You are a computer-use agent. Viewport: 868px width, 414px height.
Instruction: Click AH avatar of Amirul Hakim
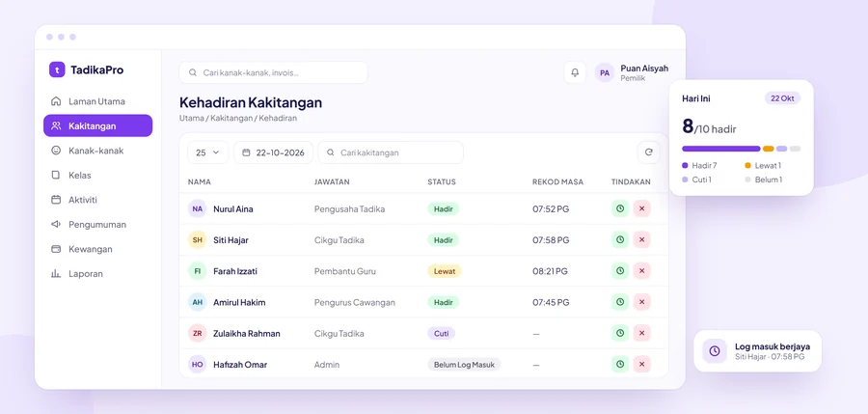coord(197,302)
